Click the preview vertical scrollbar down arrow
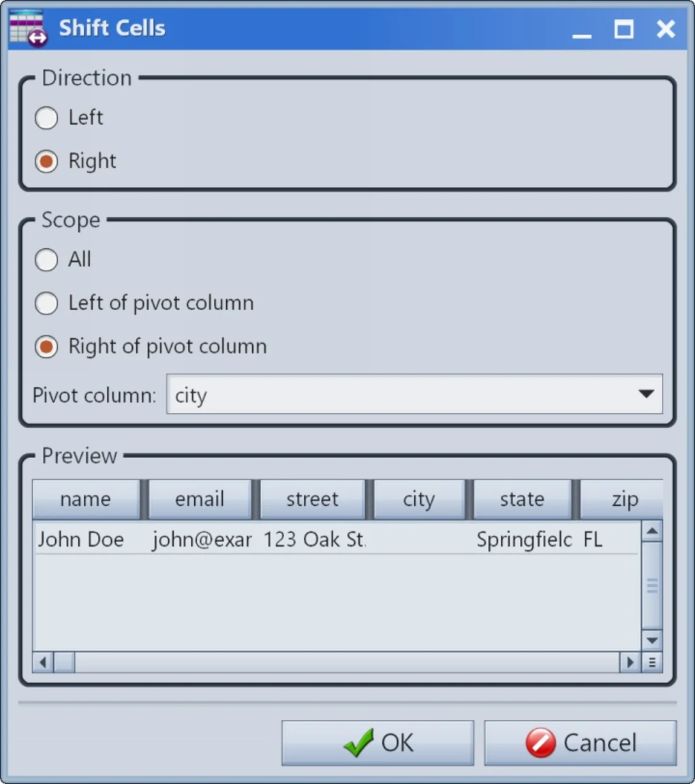This screenshot has width=695, height=784. tap(652, 639)
